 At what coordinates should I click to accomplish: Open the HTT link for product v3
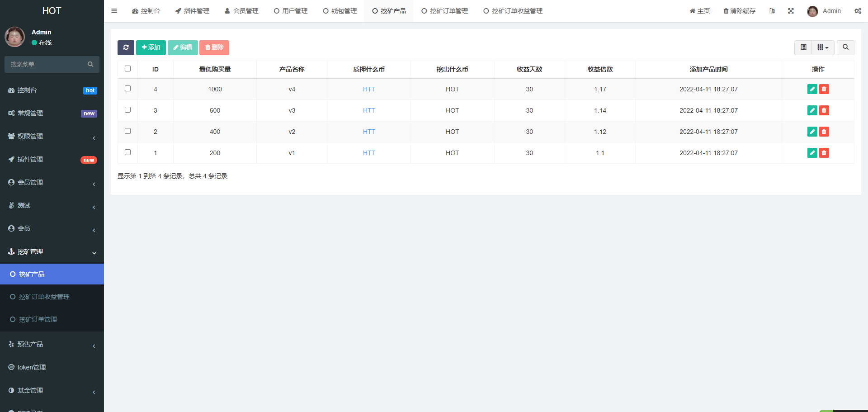pyautogui.click(x=368, y=110)
